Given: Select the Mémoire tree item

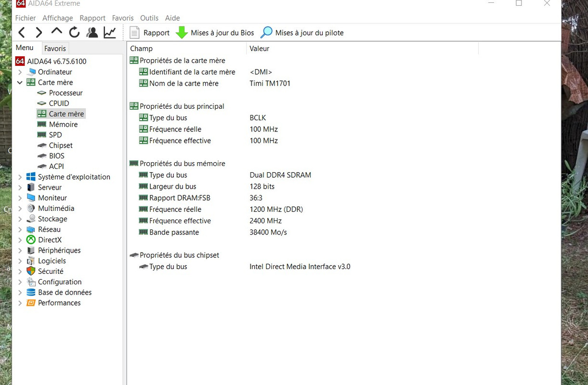Looking at the screenshot, I should click(63, 124).
